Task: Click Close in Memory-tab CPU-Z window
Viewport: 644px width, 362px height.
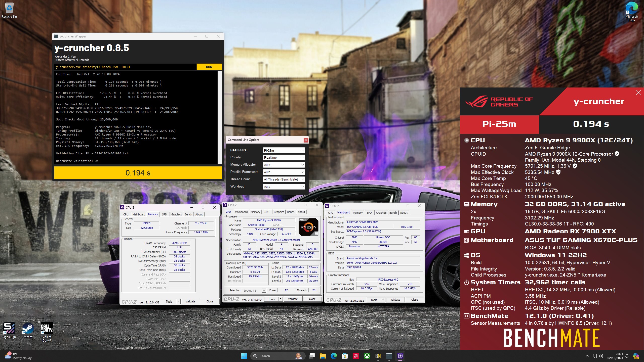Action: pos(210,301)
